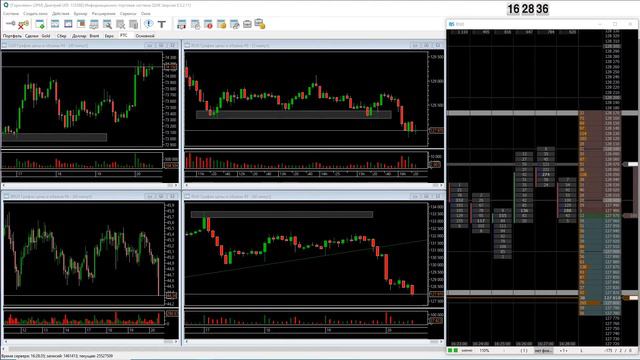Click the 110% zoom value in order book

pos(484,351)
